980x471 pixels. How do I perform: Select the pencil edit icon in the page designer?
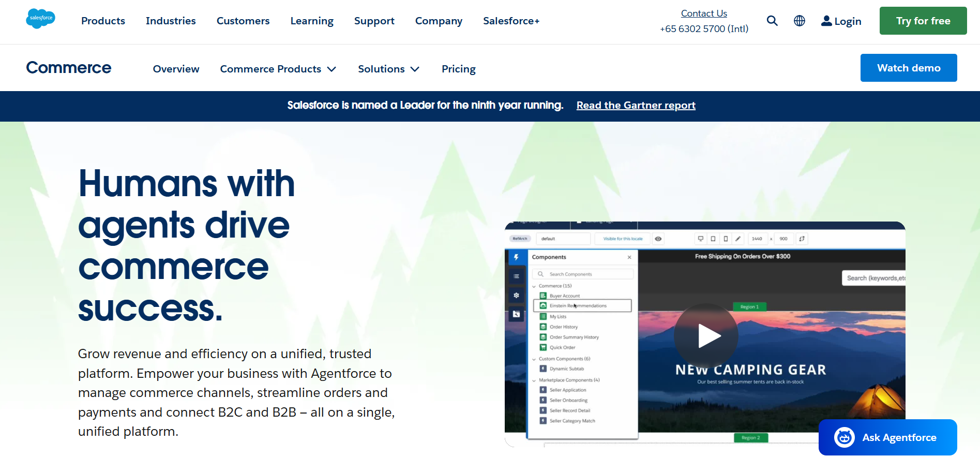coord(738,239)
